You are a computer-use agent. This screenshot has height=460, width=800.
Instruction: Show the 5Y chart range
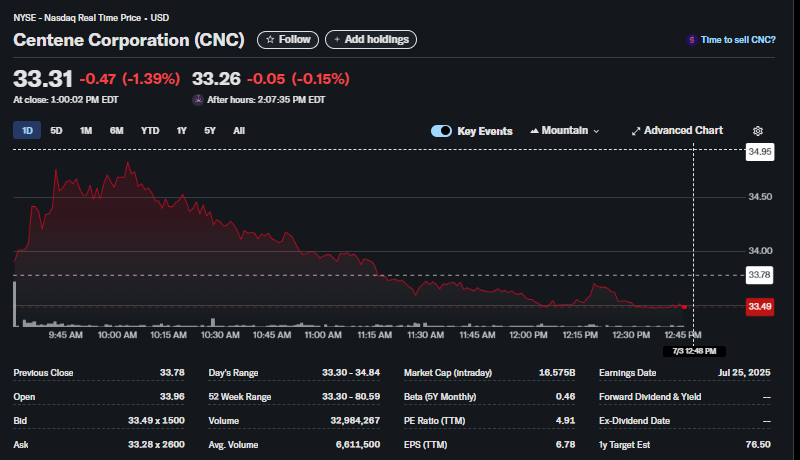[210, 131]
